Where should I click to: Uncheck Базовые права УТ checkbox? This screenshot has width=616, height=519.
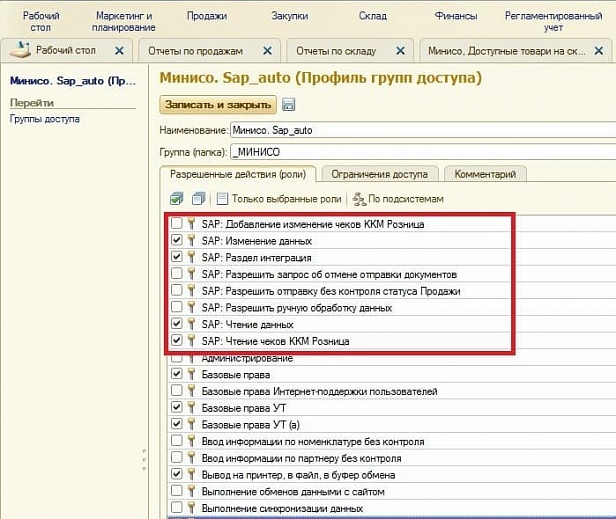click(x=177, y=407)
